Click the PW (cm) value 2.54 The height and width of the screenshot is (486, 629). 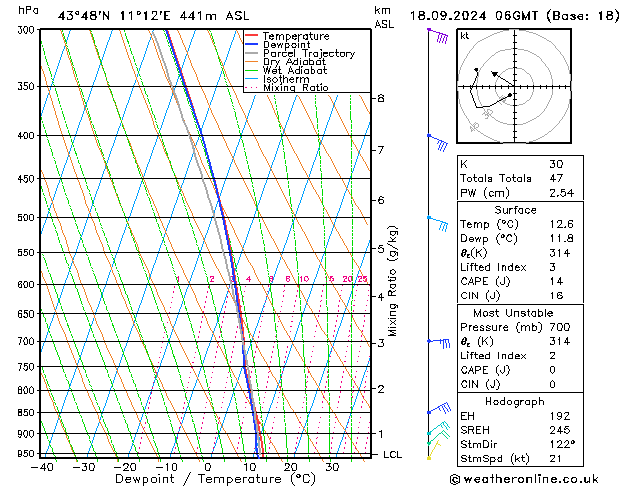(562, 193)
